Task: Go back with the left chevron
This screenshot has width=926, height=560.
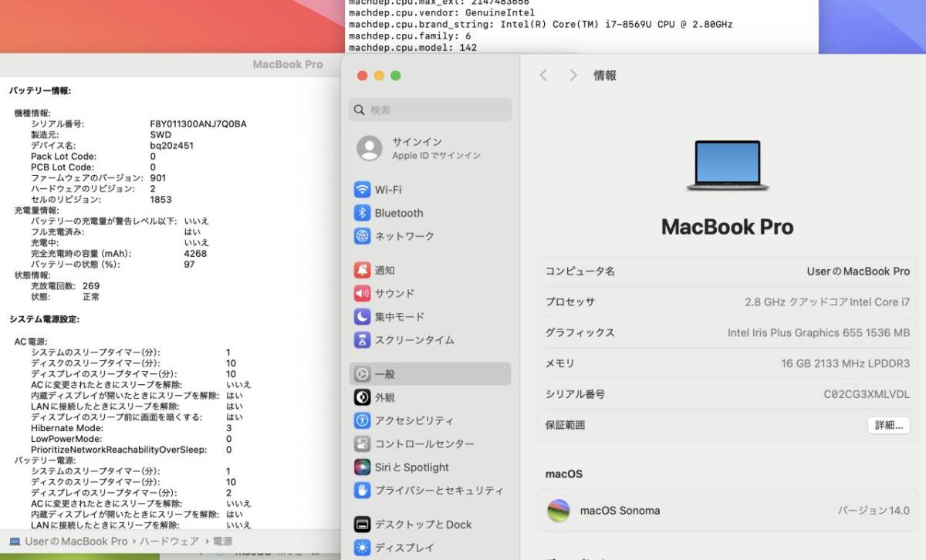Action: tap(543, 76)
